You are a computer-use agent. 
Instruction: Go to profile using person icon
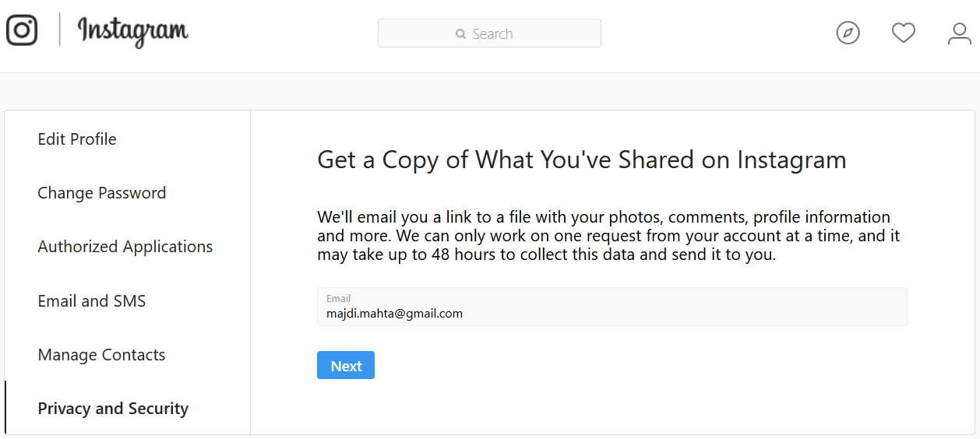(x=959, y=33)
